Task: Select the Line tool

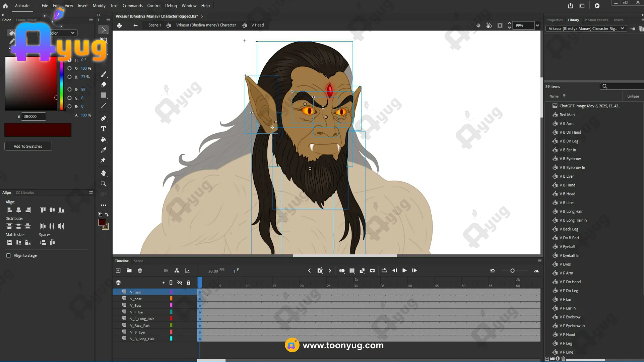Action: [103, 106]
